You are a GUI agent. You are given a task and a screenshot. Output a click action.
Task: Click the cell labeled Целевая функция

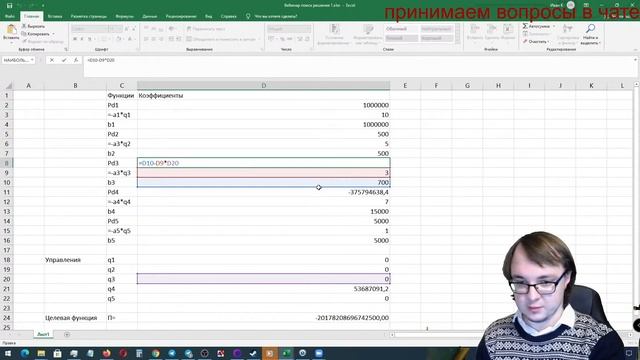click(x=75, y=318)
